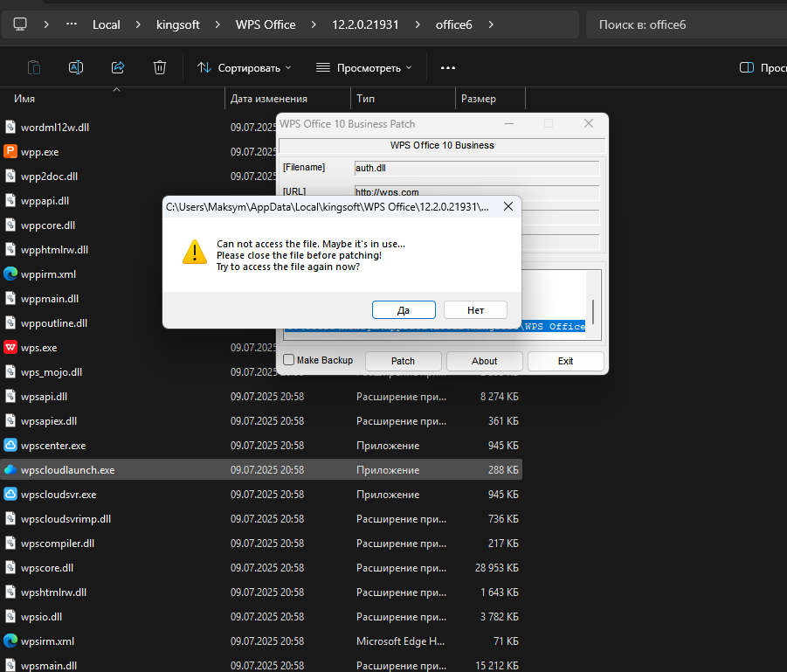Select the wpsmain.dll file name
This screenshot has width=787, height=672.
(x=49, y=666)
